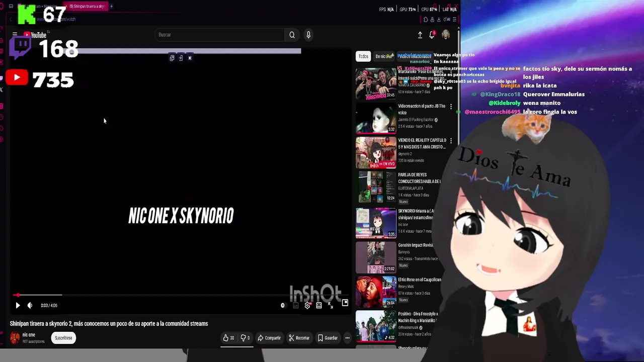Click the Recortar clip button
The image size is (644, 362).
[x=299, y=338]
